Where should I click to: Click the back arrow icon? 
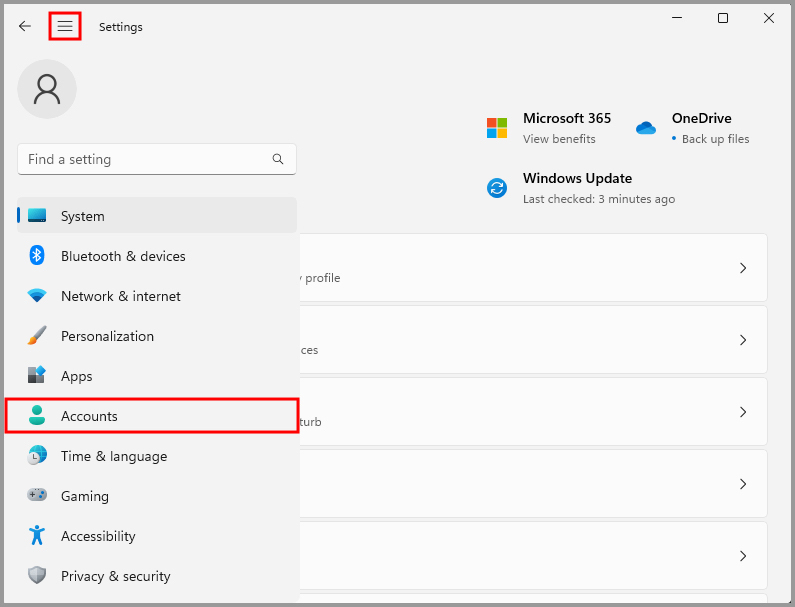(x=24, y=26)
